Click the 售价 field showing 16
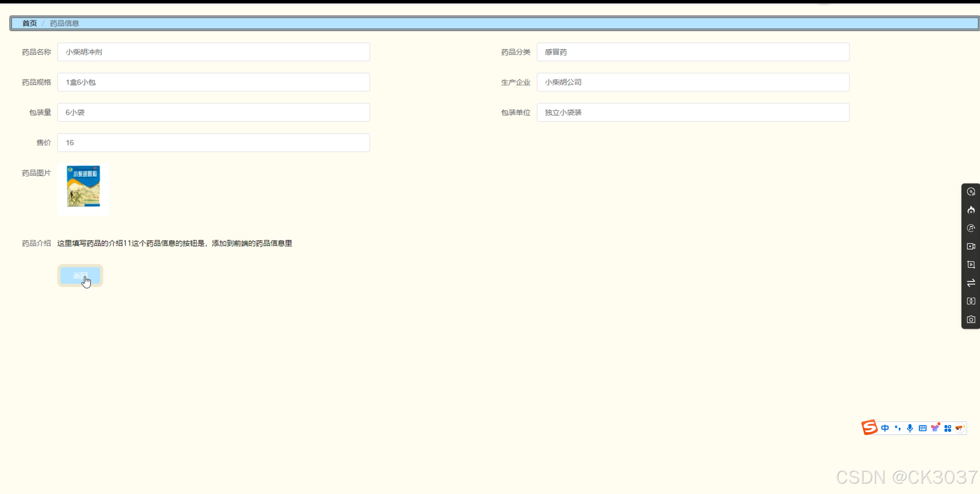Screen dimensions: 980x494 (213, 143)
